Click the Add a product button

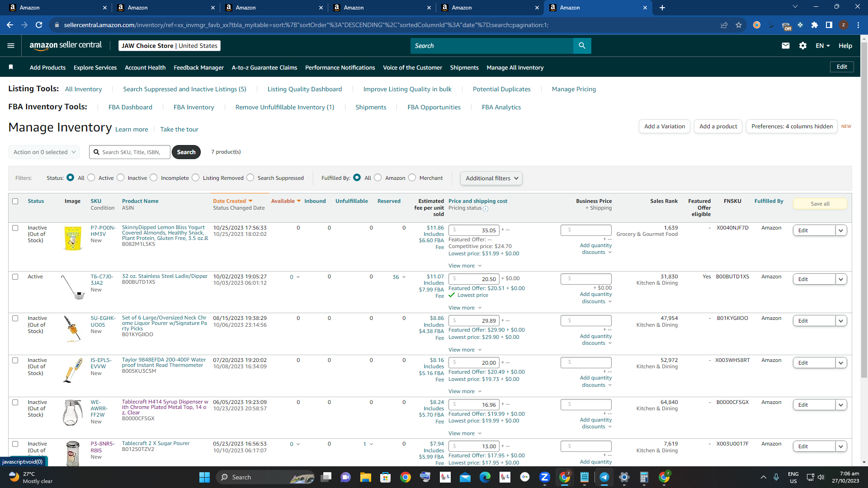pyautogui.click(x=718, y=127)
